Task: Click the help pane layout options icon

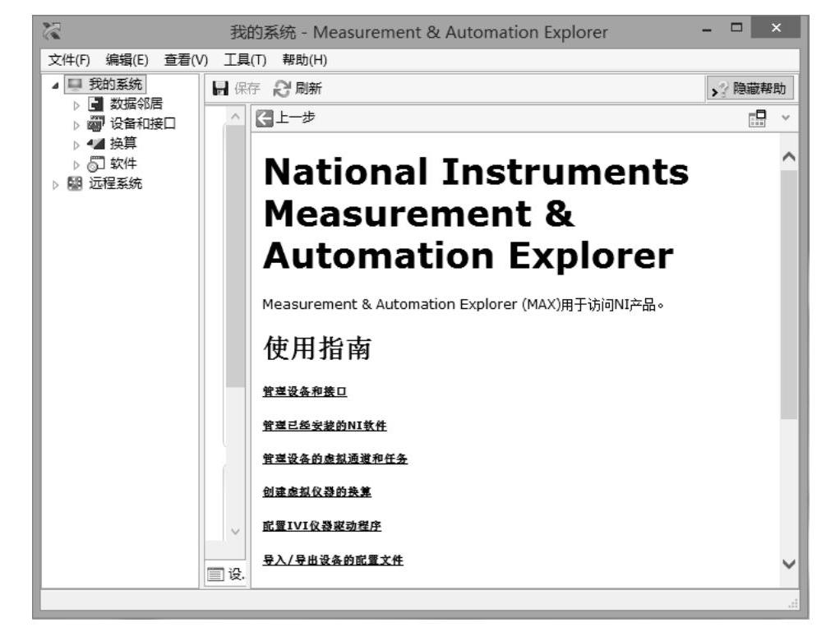Action: [x=757, y=118]
